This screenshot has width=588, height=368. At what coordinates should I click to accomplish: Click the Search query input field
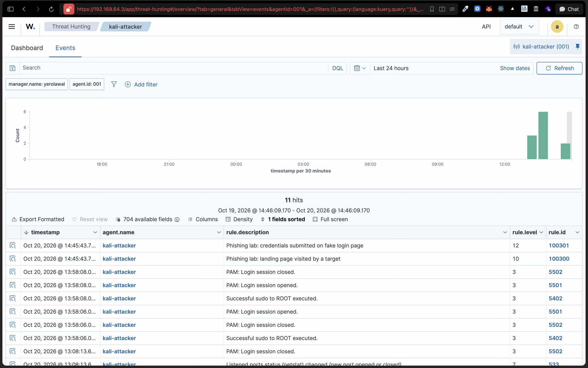[174, 68]
